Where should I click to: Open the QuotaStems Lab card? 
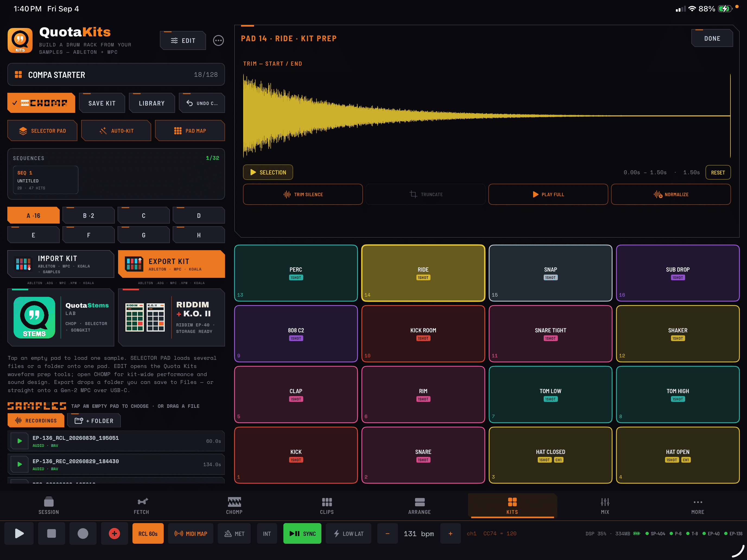[61, 317]
